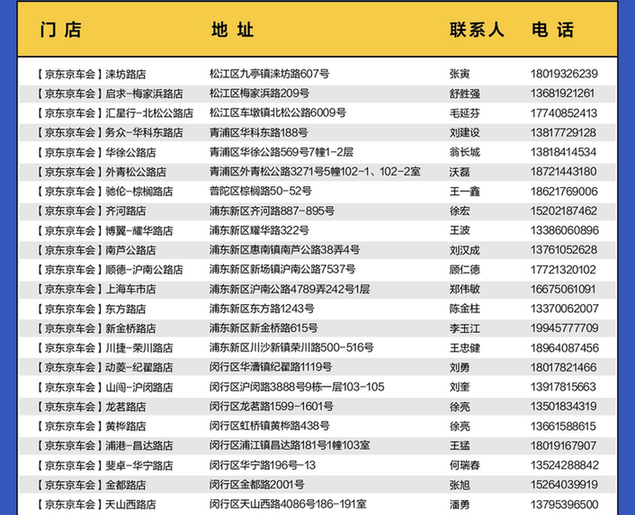Click the store 务众-华科东路店
This screenshot has height=515, width=635.
click(x=144, y=132)
